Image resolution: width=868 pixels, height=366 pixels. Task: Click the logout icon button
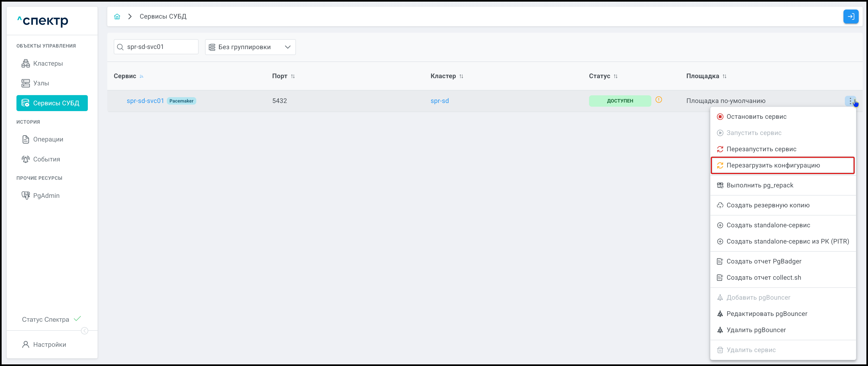click(850, 16)
